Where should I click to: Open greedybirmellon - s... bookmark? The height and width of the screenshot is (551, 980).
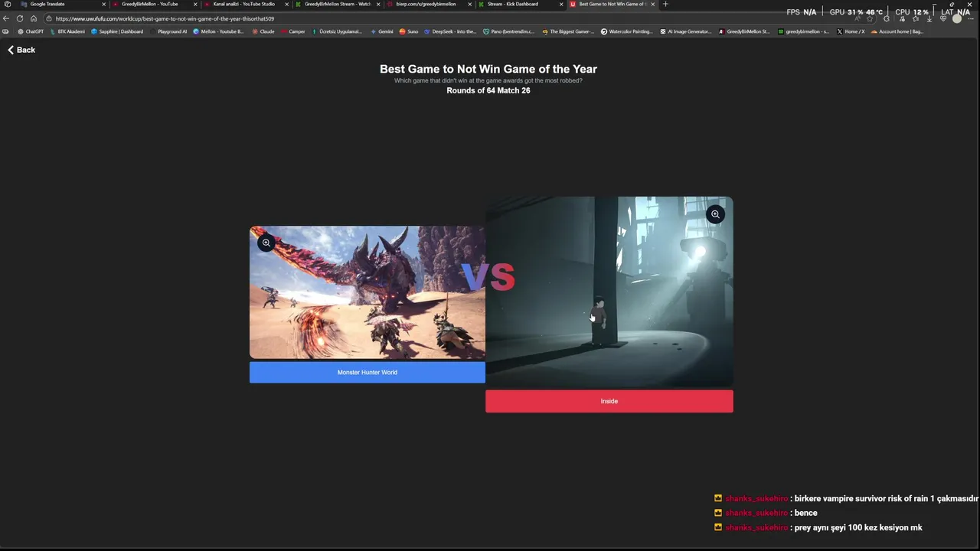click(x=803, y=31)
